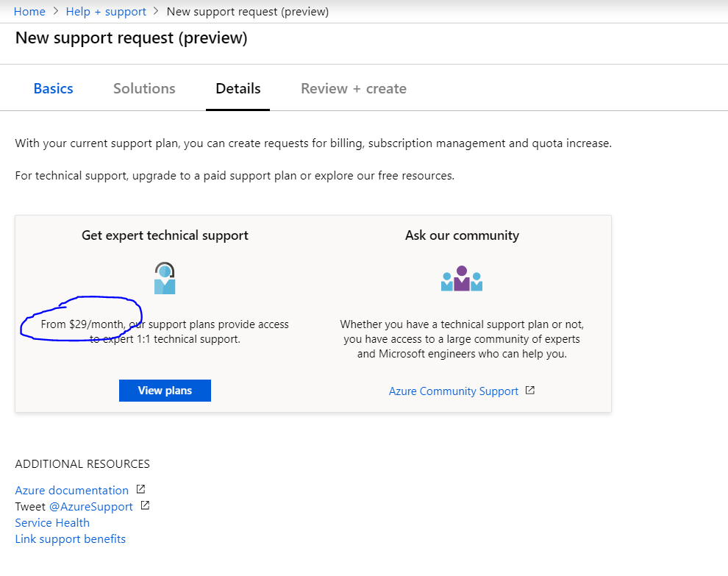The image size is (728, 576).
Task: Switch to the Basics tab
Action: pyautogui.click(x=54, y=88)
